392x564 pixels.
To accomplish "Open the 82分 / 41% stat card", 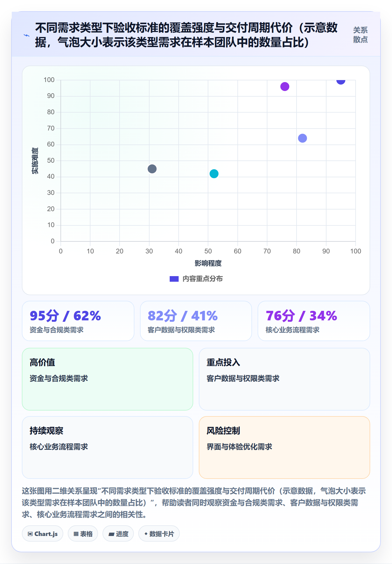I will (x=196, y=321).
